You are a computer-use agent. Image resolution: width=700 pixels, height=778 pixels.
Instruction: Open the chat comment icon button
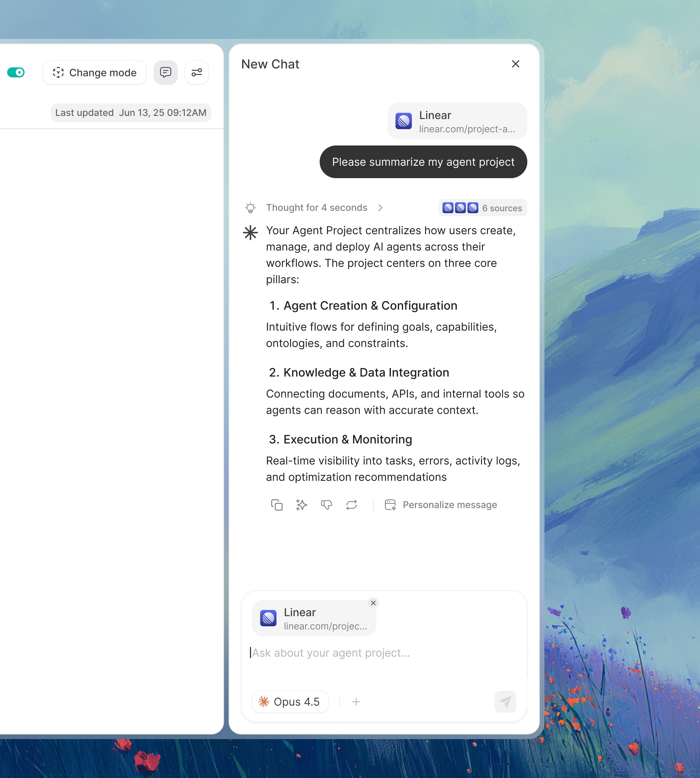[165, 72]
